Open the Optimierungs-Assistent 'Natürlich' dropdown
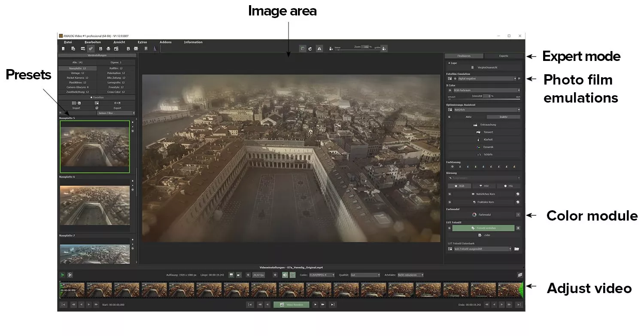The width and height of the screenshot is (644, 336). click(487, 110)
